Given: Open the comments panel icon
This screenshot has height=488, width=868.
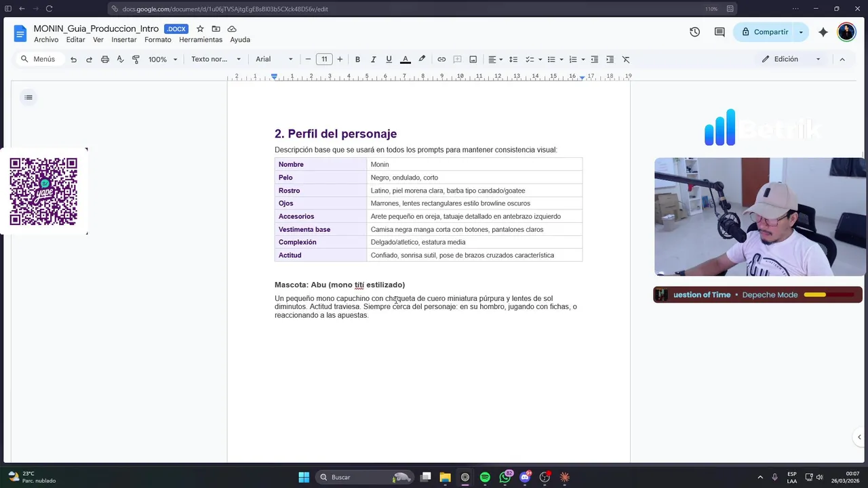Looking at the screenshot, I should coord(719,32).
